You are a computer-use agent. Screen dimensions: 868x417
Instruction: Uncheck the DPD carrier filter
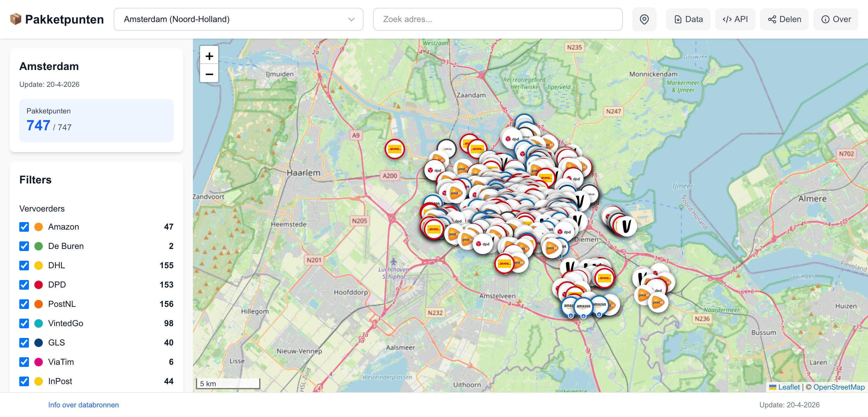[24, 285]
